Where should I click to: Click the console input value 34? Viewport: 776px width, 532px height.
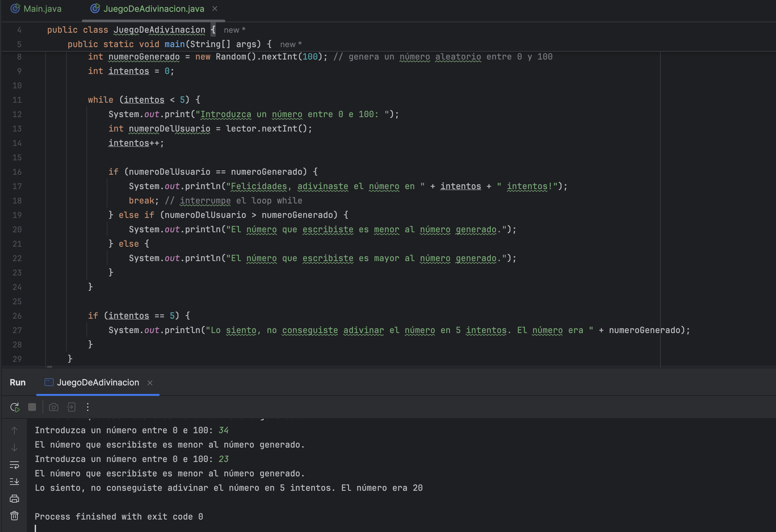tap(223, 430)
